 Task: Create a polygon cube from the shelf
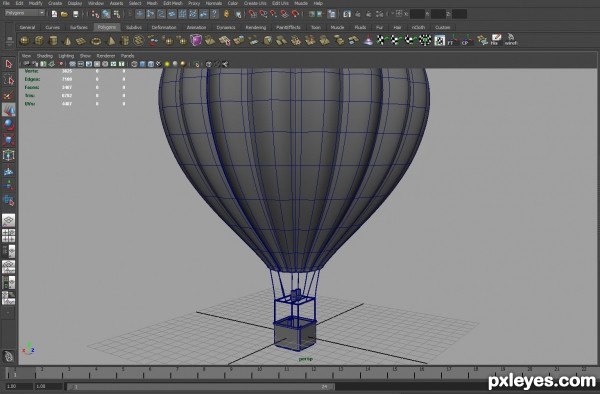pos(39,40)
